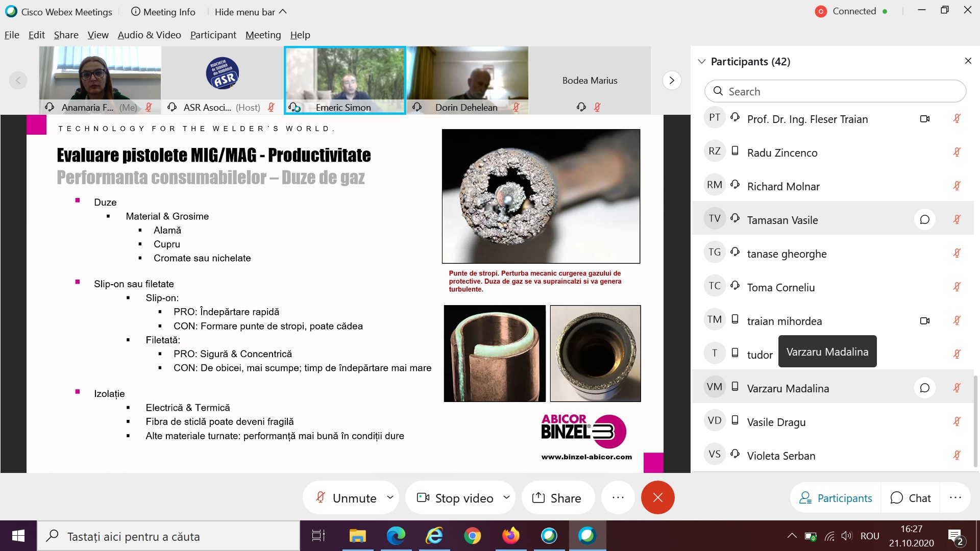Close the Participants panel

[968, 61]
